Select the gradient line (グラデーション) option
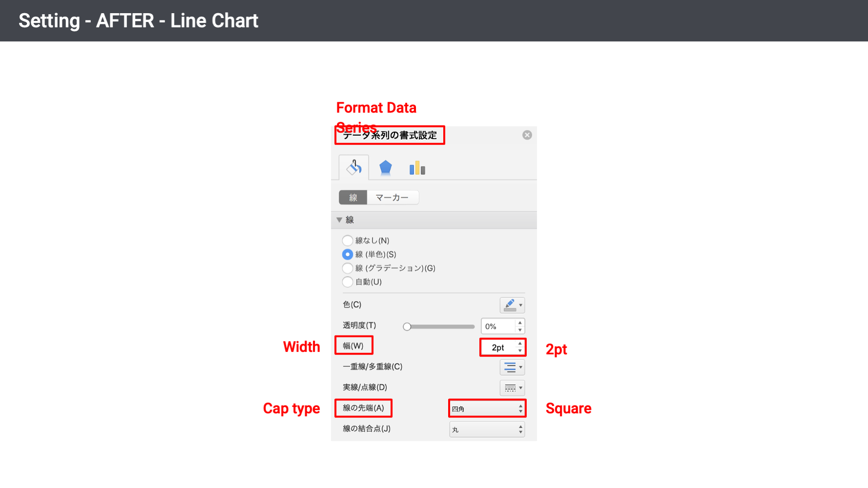Viewport: 868px width, 488px height. click(x=348, y=268)
